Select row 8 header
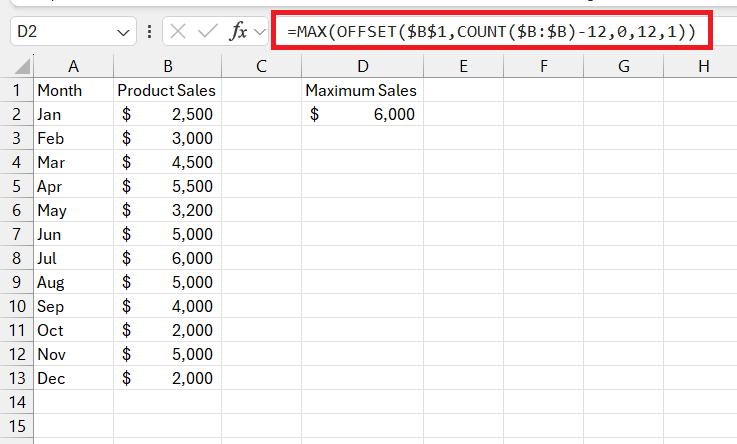This screenshot has height=444, width=737. tap(17, 258)
